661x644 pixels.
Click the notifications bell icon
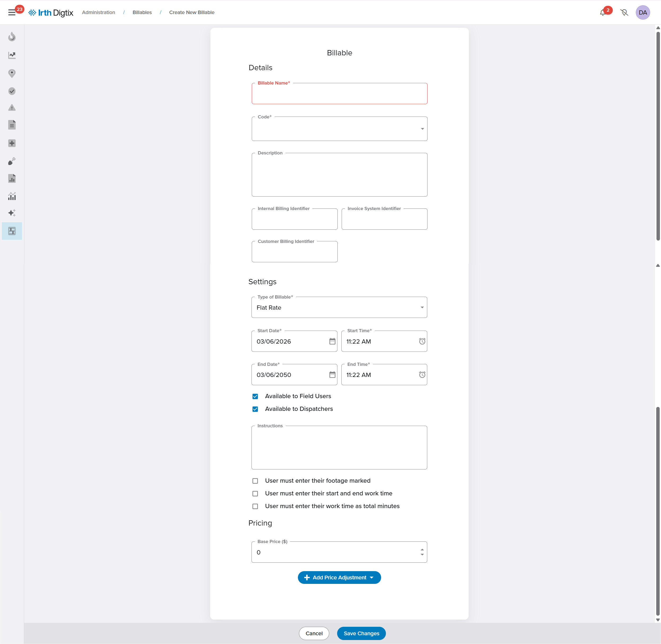pyautogui.click(x=603, y=12)
